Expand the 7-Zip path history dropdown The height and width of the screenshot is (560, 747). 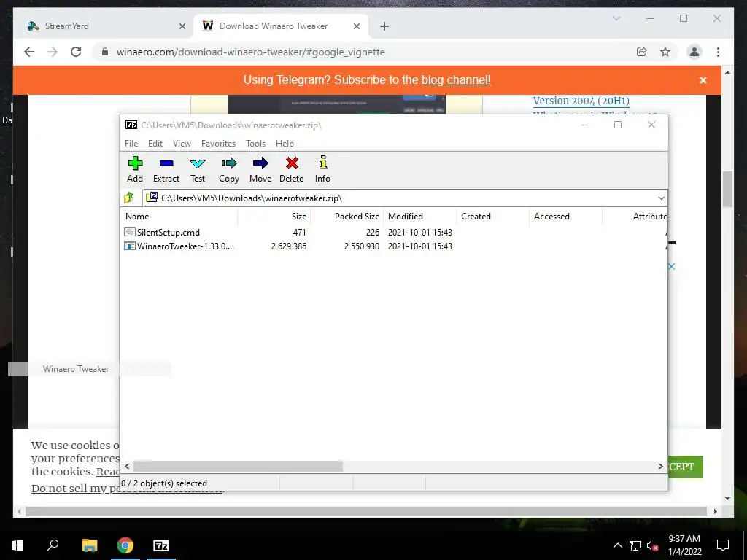(661, 198)
